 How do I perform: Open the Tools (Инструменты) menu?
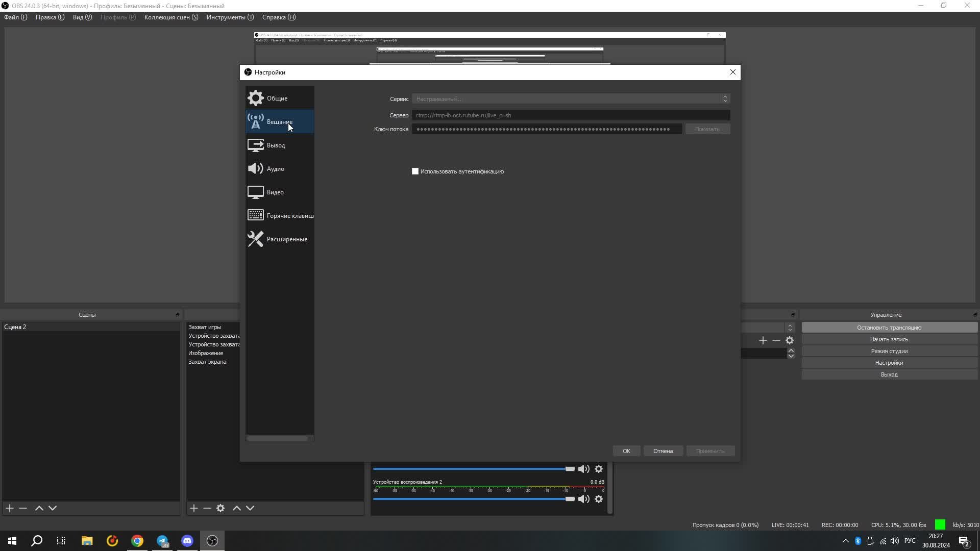coord(230,17)
